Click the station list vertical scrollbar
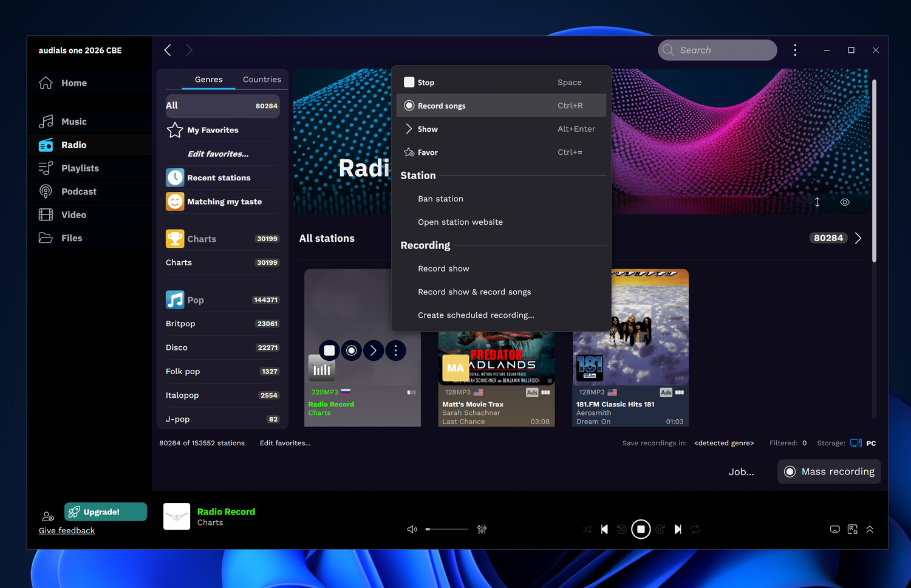 point(875,171)
